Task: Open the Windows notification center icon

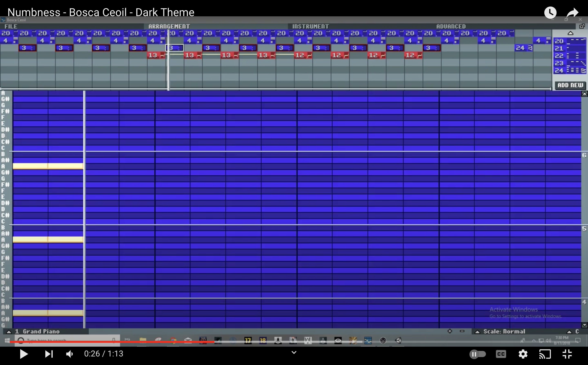Action: (x=578, y=340)
